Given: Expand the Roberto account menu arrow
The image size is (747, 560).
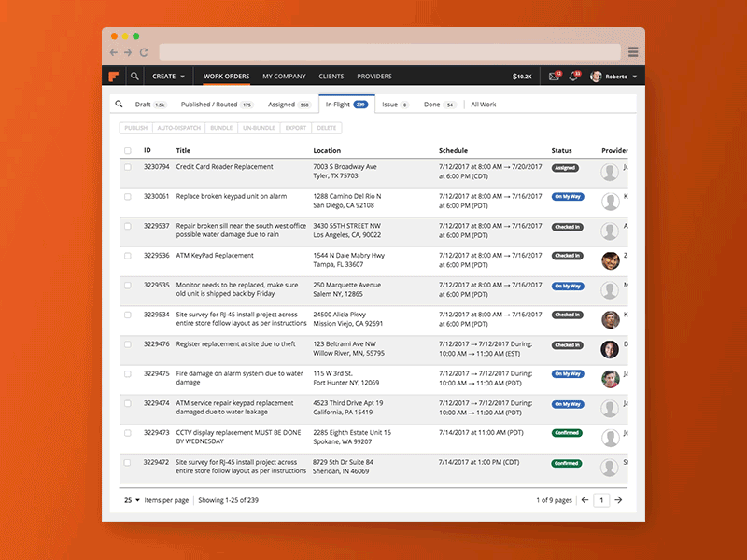Looking at the screenshot, I should point(634,76).
